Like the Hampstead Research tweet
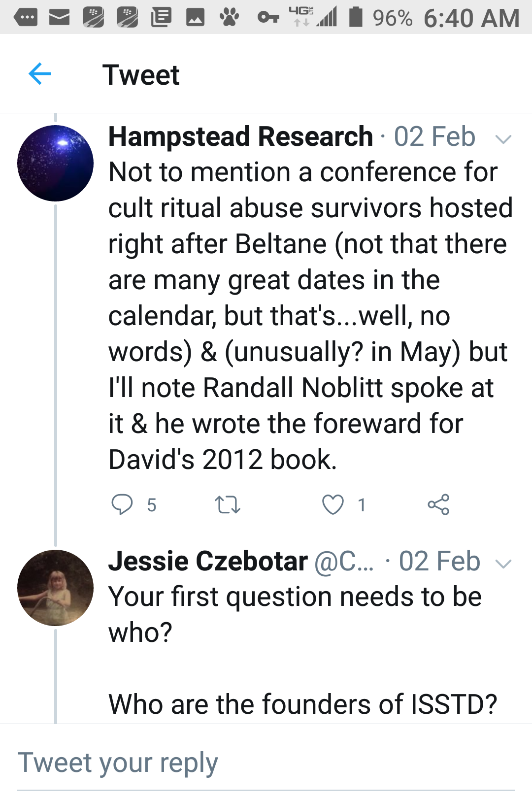Viewport: 532px width, 798px height. point(333,505)
